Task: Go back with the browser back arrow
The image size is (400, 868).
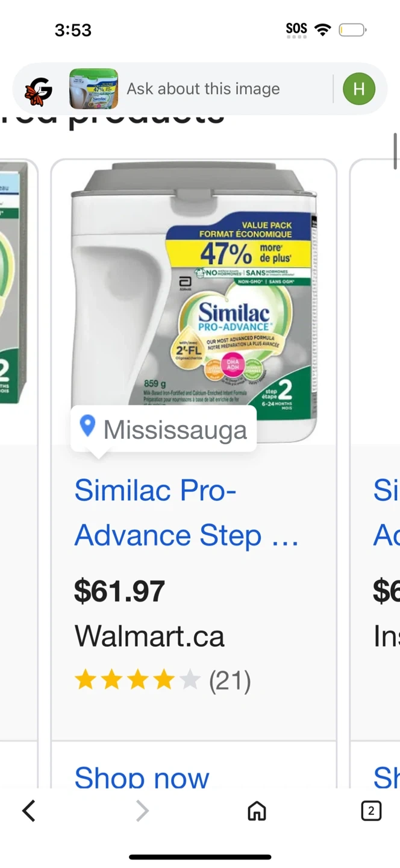Action: point(28,811)
